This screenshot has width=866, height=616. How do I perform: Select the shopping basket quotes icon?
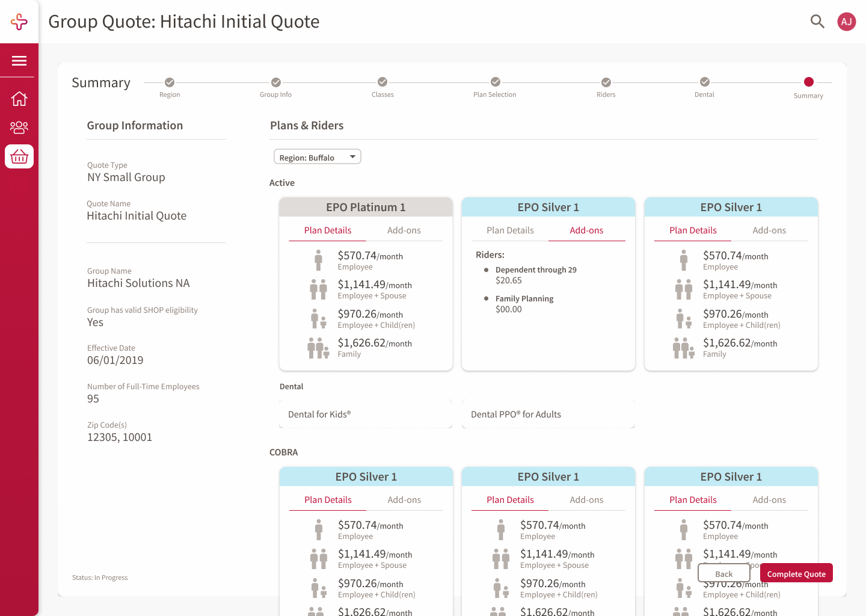point(19,156)
